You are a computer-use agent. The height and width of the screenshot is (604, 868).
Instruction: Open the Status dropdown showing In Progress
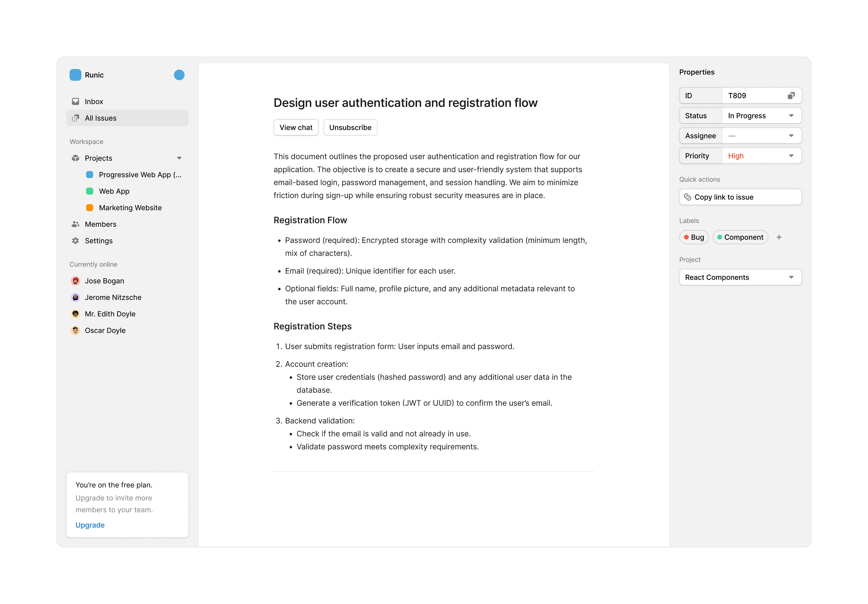click(x=761, y=116)
